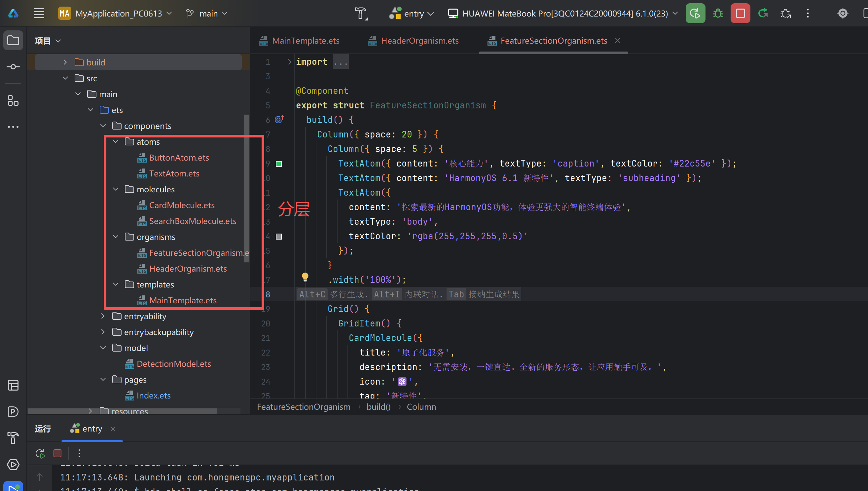Viewport: 868px width, 491px height.
Task: Click the Column breadcrumb
Action: [x=421, y=406]
